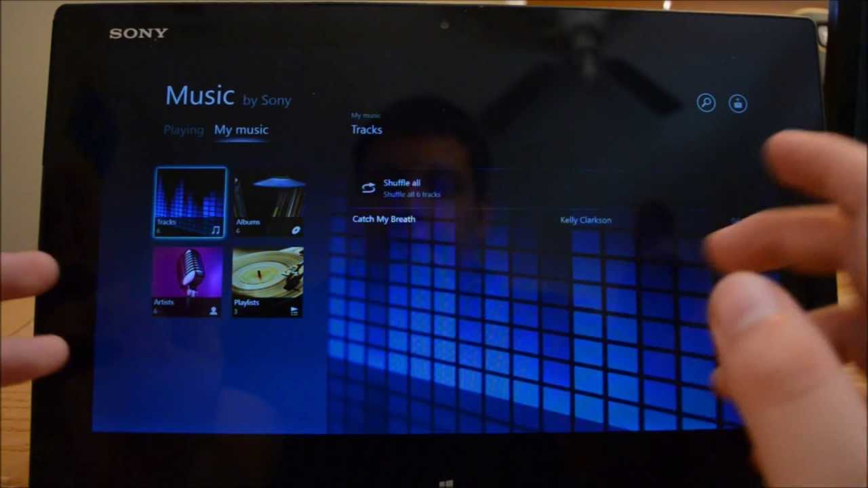The height and width of the screenshot is (488, 868).
Task: Play the track Catch My Breath
Action: point(384,219)
